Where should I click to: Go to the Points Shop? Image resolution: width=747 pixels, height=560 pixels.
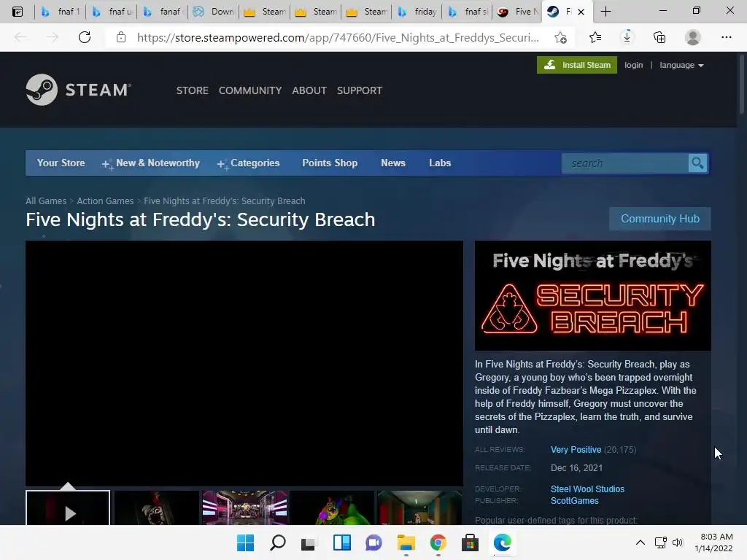(330, 163)
